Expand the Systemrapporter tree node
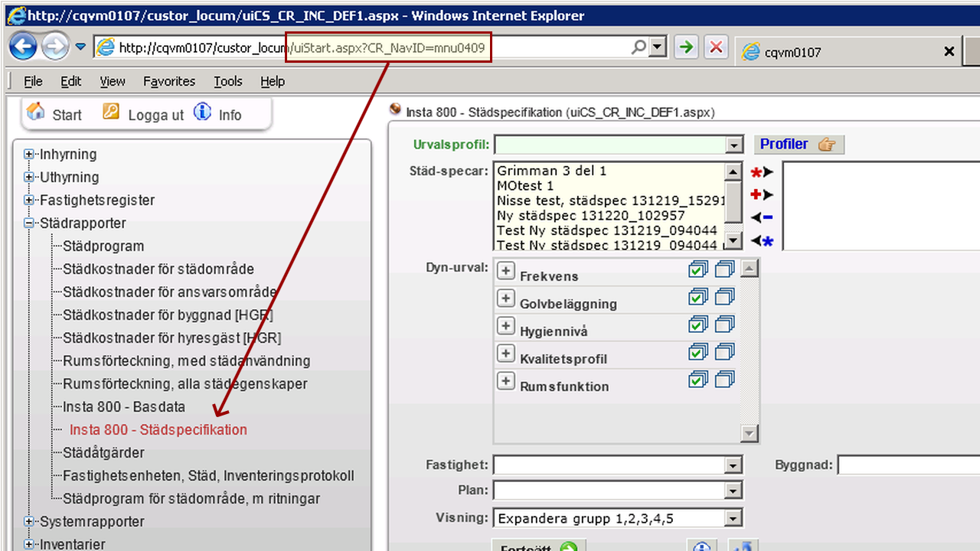Image resolution: width=980 pixels, height=551 pixels. click(29, 522)
